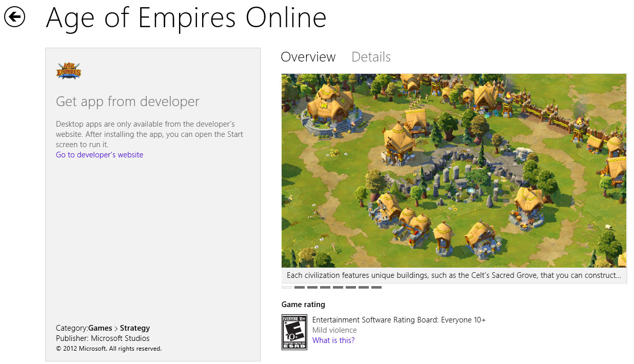634x364 pixels.
Task: Open the Games category link
Action: [100, 328]
